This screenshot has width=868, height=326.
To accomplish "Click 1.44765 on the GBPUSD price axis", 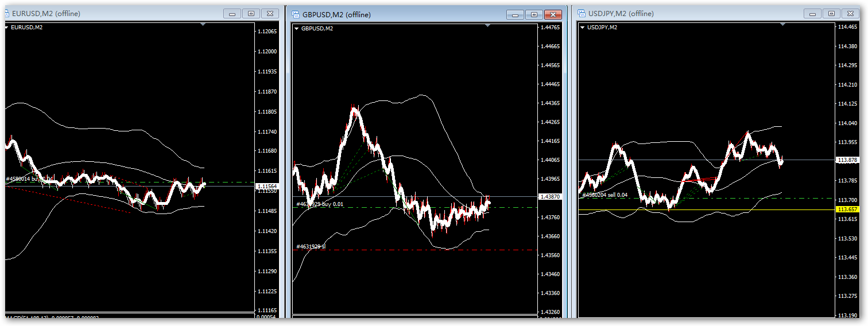I will (551, 27).
